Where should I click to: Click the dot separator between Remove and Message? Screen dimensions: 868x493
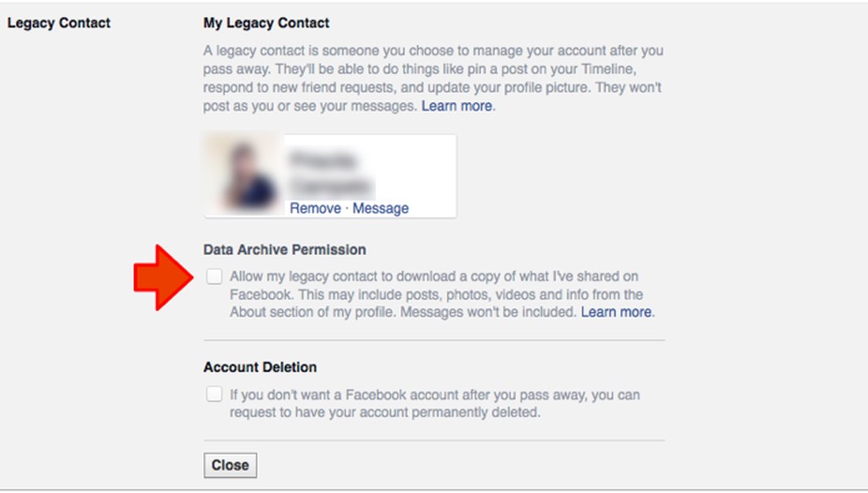pyautogui.click(x=347, y=209)
